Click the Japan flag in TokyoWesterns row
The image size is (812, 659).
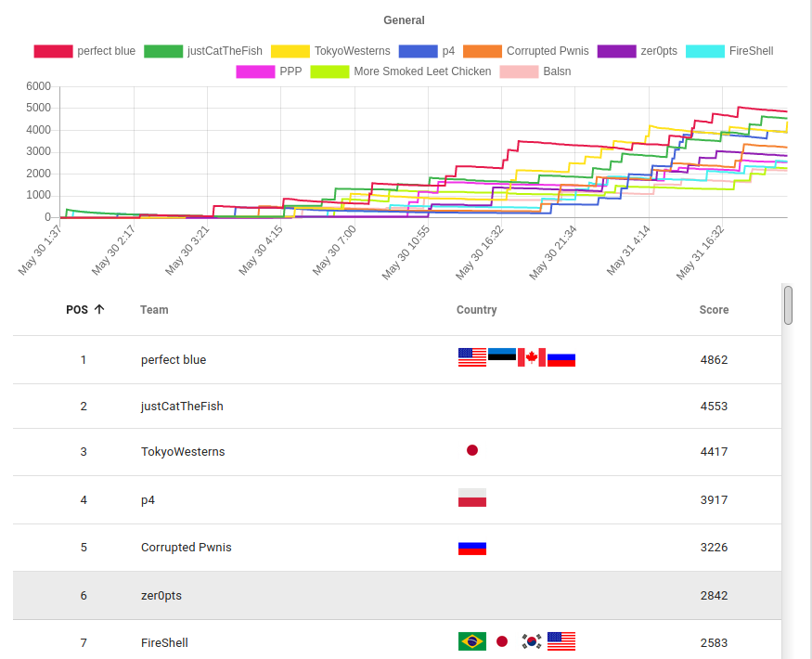472,451
